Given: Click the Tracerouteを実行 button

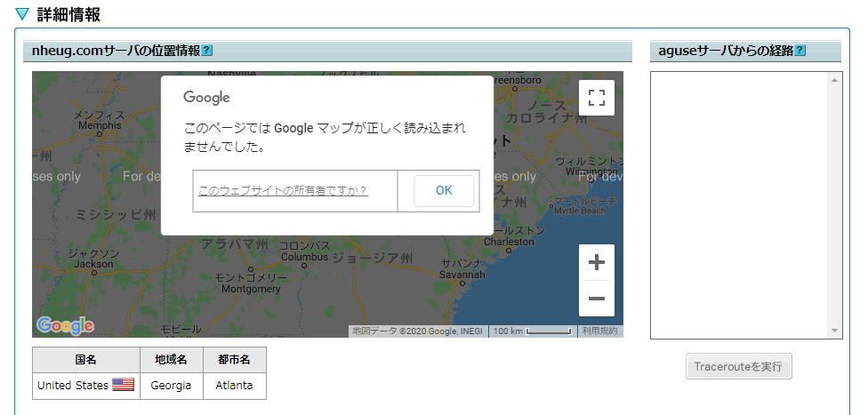Looking at the screenshot, I should pos(738,366).
